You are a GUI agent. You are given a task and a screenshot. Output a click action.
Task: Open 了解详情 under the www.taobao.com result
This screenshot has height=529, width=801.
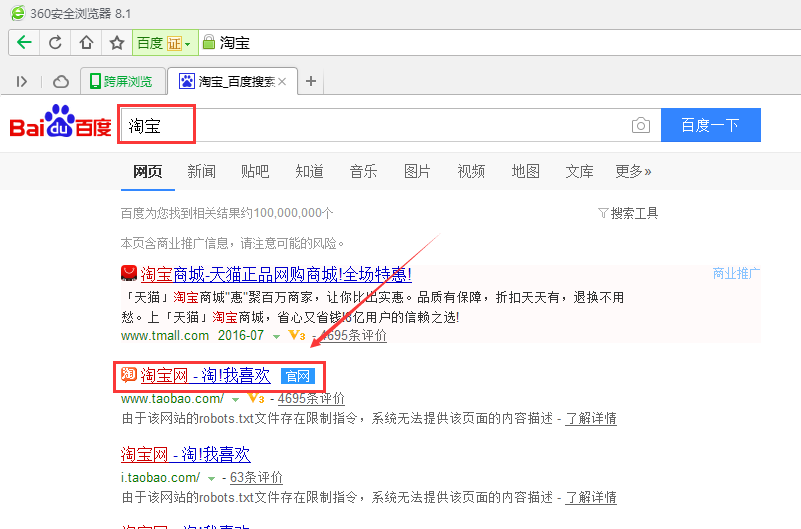coord(591,419)
